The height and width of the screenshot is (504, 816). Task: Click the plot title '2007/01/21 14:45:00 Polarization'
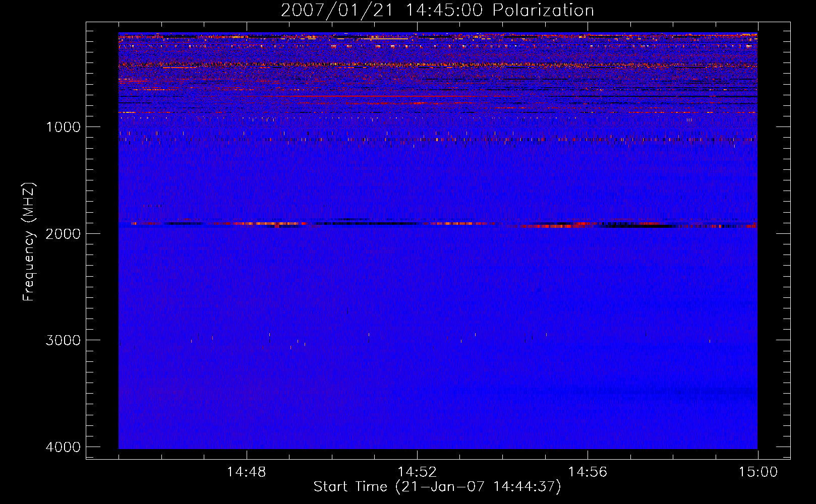pyautogui.click(x=437, y=10)
